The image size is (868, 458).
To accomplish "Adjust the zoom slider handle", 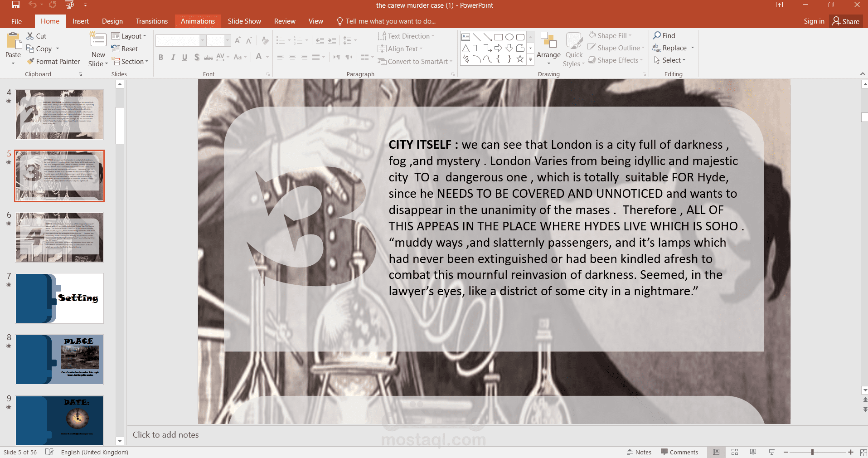I will (812, 452).
